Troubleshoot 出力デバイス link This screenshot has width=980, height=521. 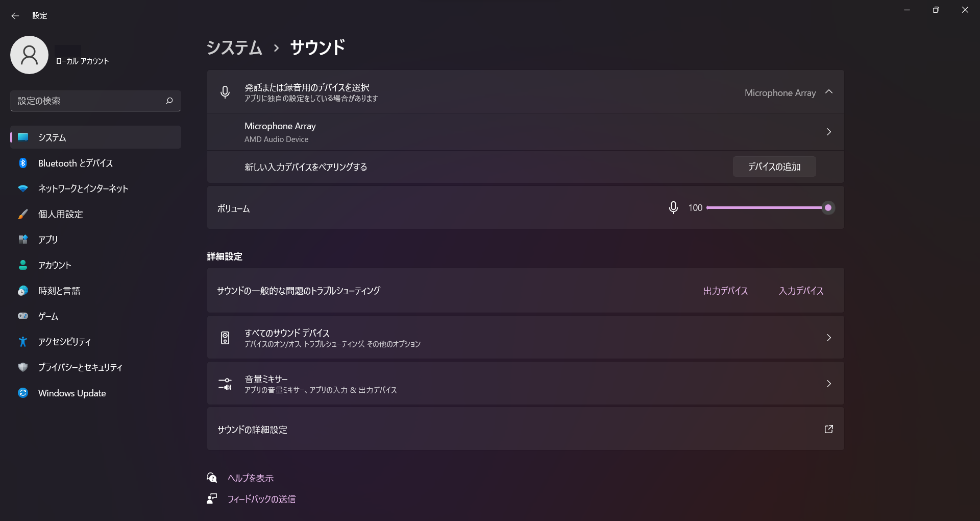pos(725,291)
